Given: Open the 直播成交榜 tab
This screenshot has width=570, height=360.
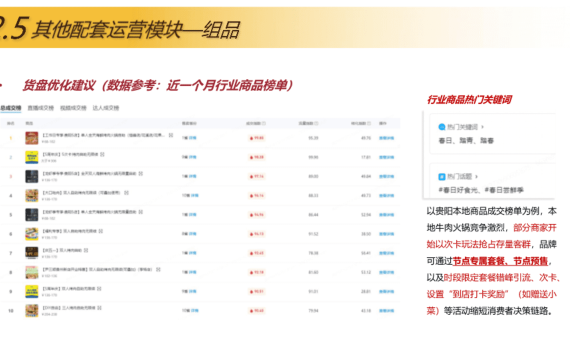Looking at the screenshot, I should 41,108.
